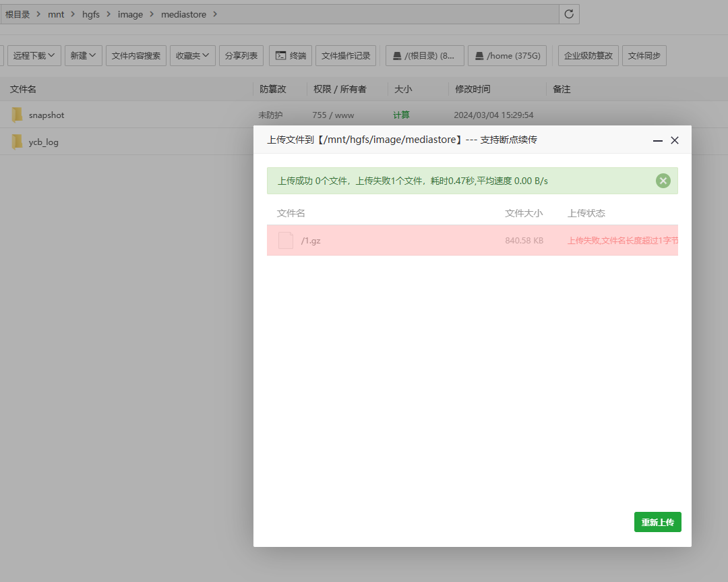Go to hgfs in the breadcrumb path
This screenshot has height=582, width=728.
(x=91, y=14)
